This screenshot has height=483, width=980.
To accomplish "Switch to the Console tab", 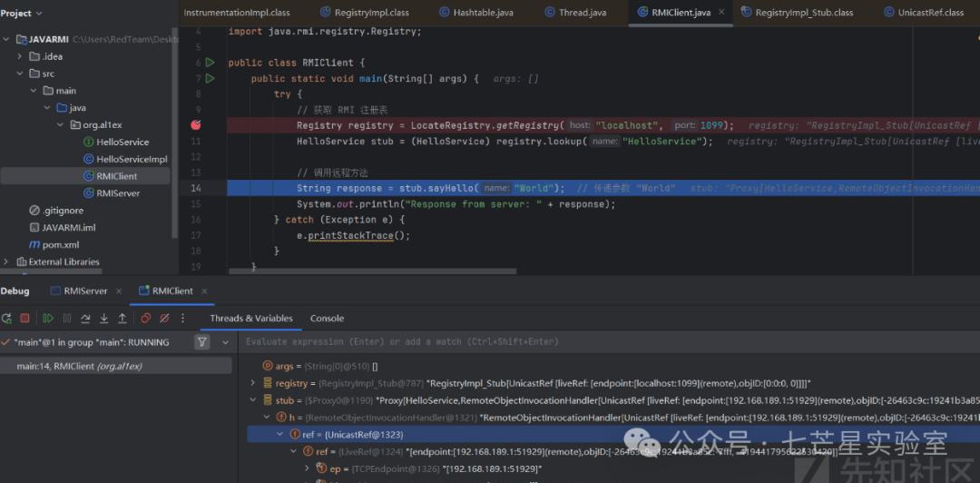I will point(327,318).
